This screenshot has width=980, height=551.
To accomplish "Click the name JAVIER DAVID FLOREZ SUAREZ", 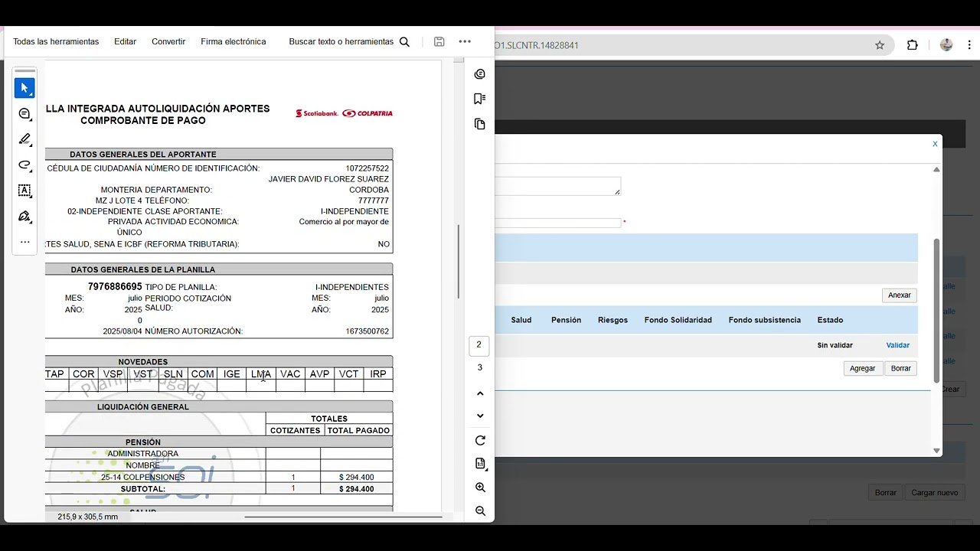I will coord(328,179).
